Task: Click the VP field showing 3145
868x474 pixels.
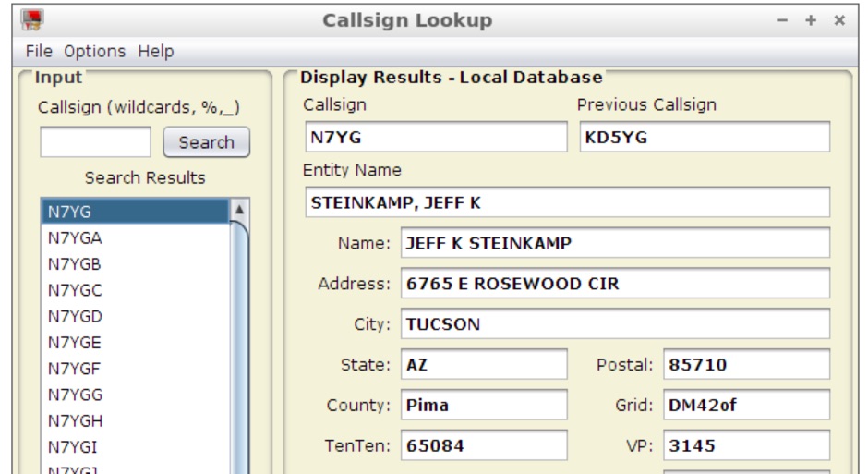Action: [x=747, y=444]
